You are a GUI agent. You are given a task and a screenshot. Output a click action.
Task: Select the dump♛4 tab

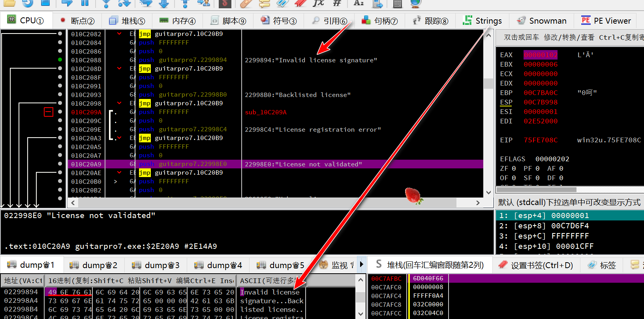pyautogui.click(x=218, y=265)
